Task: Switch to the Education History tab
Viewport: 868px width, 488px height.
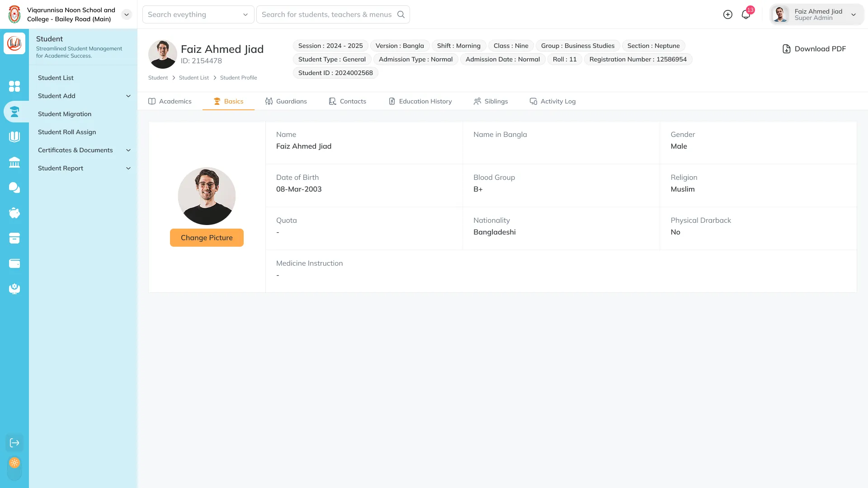Action: [x=420, y=101]
